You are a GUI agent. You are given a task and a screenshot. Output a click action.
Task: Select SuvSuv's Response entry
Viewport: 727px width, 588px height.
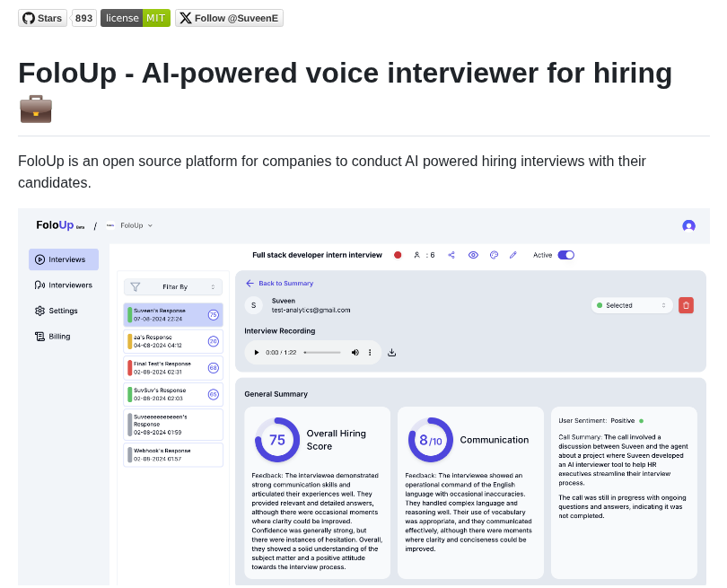pyautogui.click(x=173, y=394)
